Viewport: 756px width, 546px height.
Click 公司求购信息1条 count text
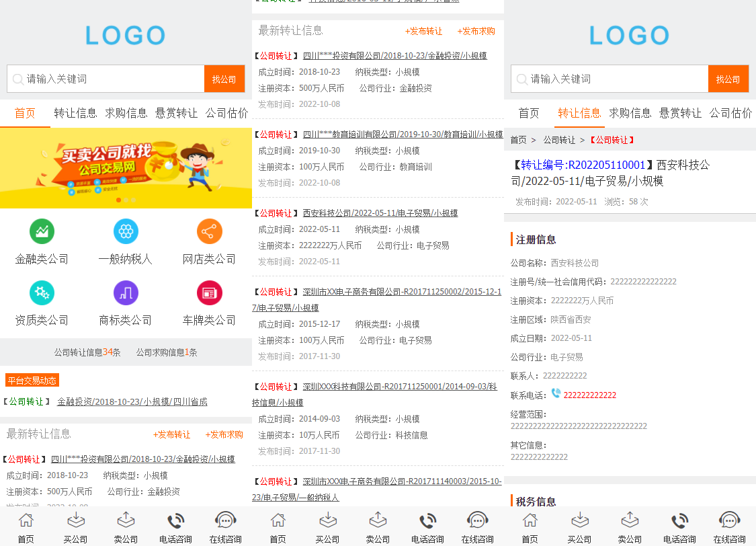tap(167, 352)
